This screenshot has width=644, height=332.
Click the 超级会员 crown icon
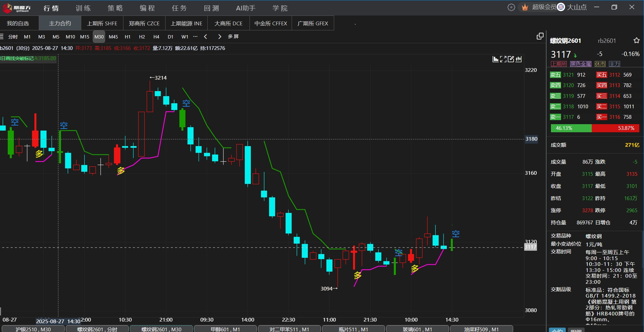click(x=525, y=7)
